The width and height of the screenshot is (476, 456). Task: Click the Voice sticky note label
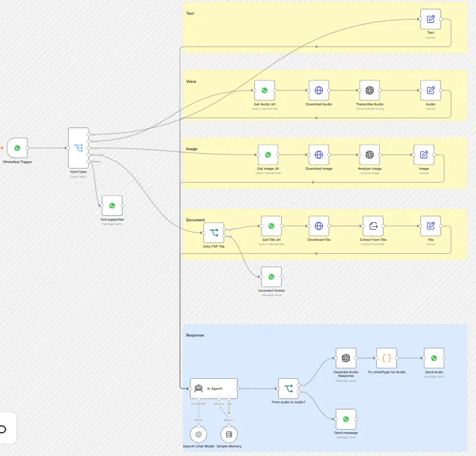pos(191,82)
